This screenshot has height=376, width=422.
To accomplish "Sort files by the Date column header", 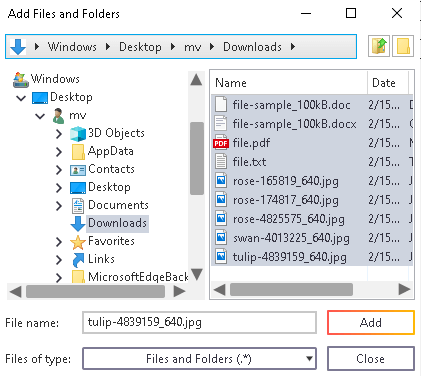I will [x=388, y=82].
